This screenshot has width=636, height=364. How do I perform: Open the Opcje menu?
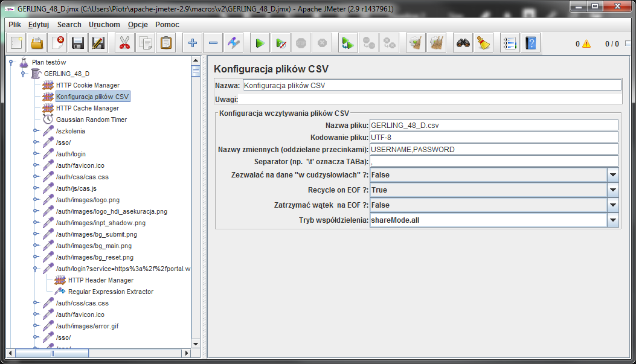138,24
